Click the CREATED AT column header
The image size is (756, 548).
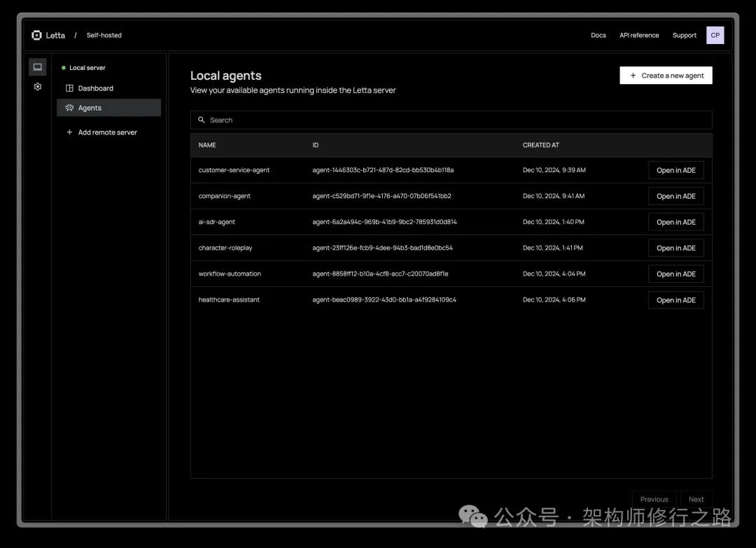[x=541, y=145]
